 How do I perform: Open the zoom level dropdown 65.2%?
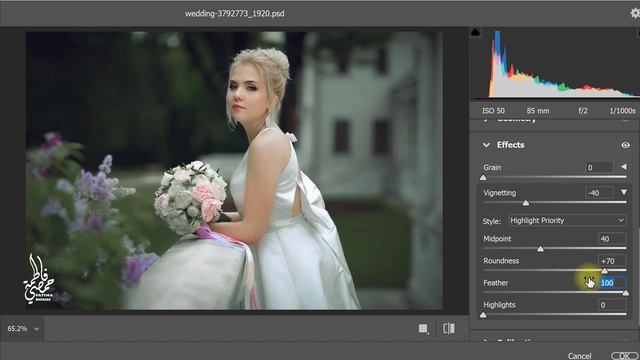(x=23, y=329)
